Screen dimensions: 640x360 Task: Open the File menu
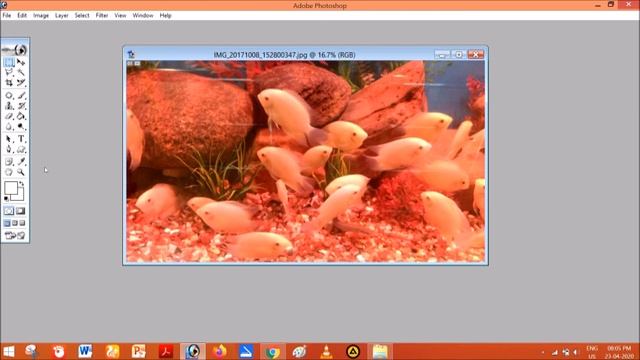7,16
